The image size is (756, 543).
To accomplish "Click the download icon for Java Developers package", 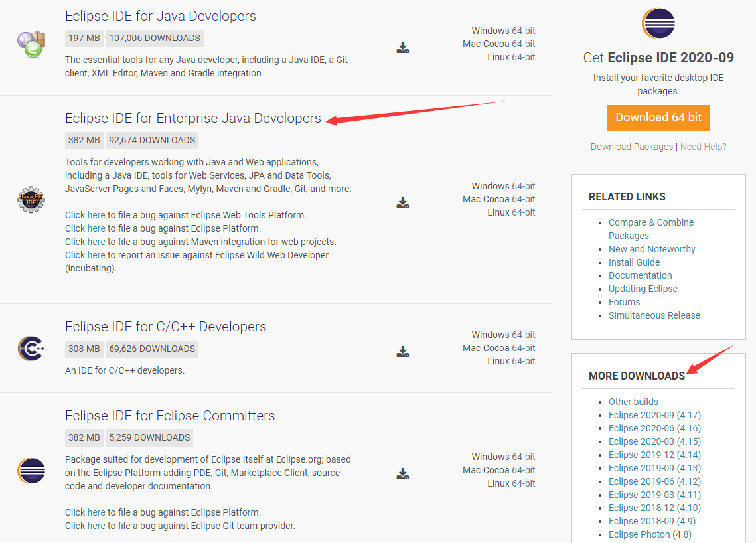I will coord(403,47).
